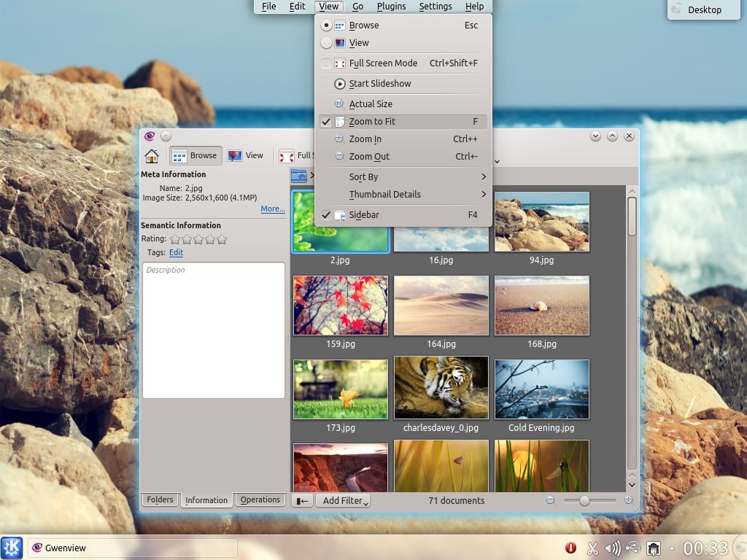Expand the Sort By submenu
Screen dimensions: 747x560
click(403, 177)
